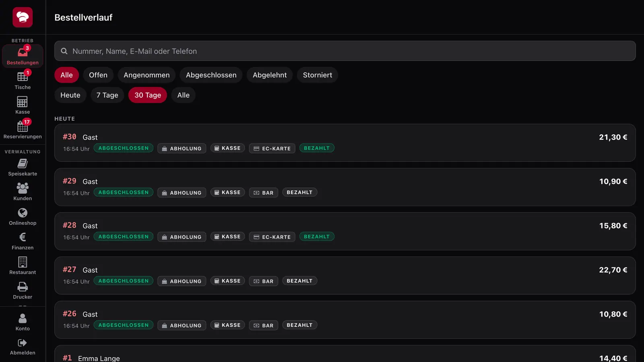This screenshot has height=362, width=644.
Task: Open Emma Lange order #1
Action: (345, 354)
